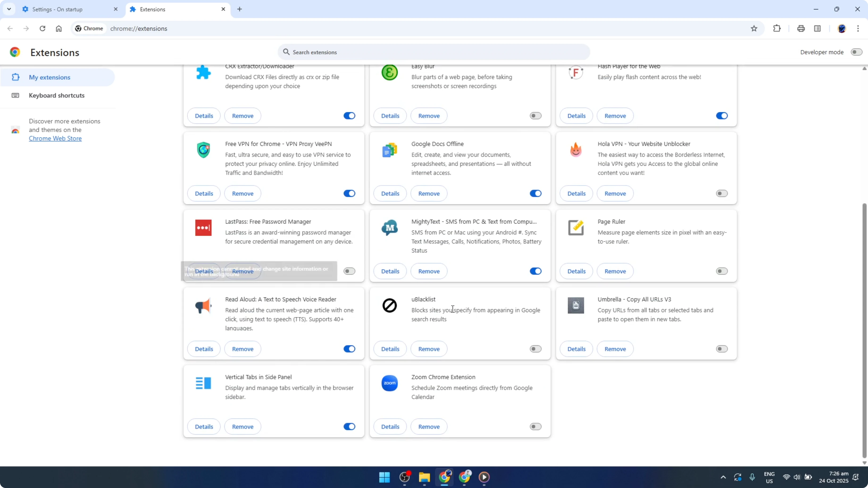
Task: Open the tab search chevron
Action: coord(9,9)
